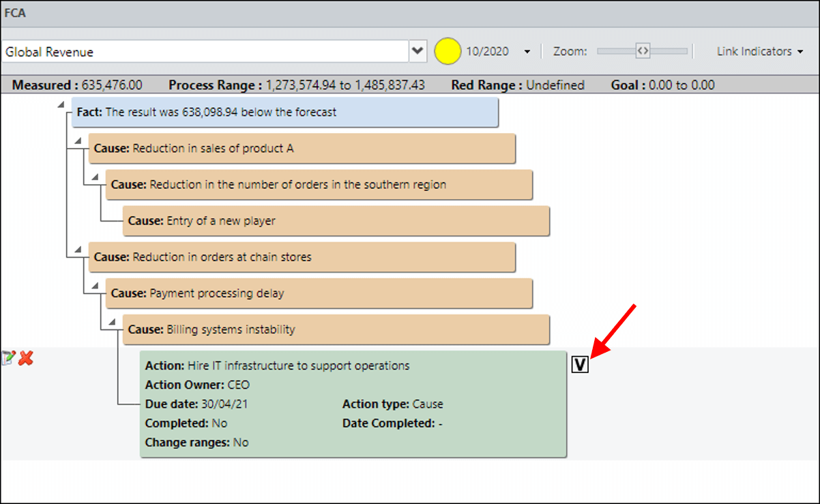This screenshot has height=504, width=820.
Task: Collapse the Fact node triangle
Action: click(x=61, y=104)
